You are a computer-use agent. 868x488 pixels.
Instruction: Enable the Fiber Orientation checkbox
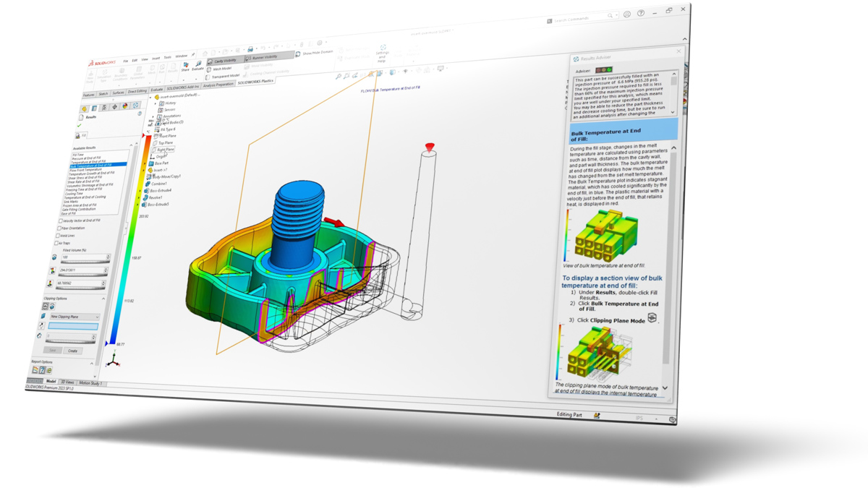tap(59, 228)
